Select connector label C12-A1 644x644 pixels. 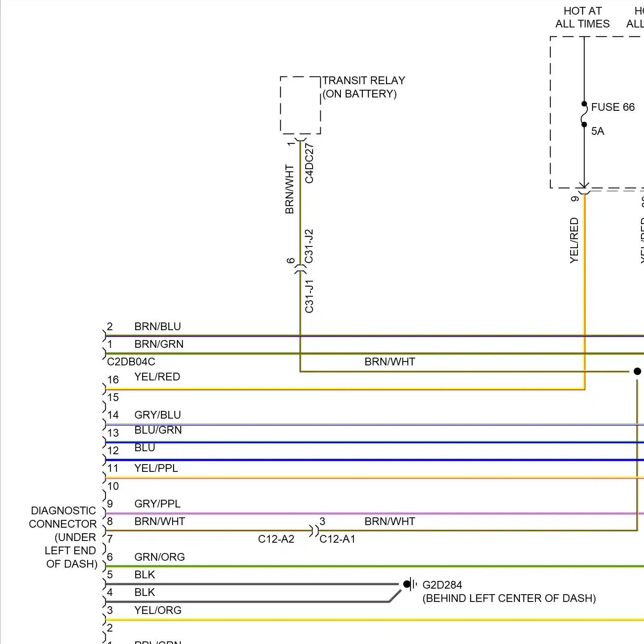(x=337, y=539)
